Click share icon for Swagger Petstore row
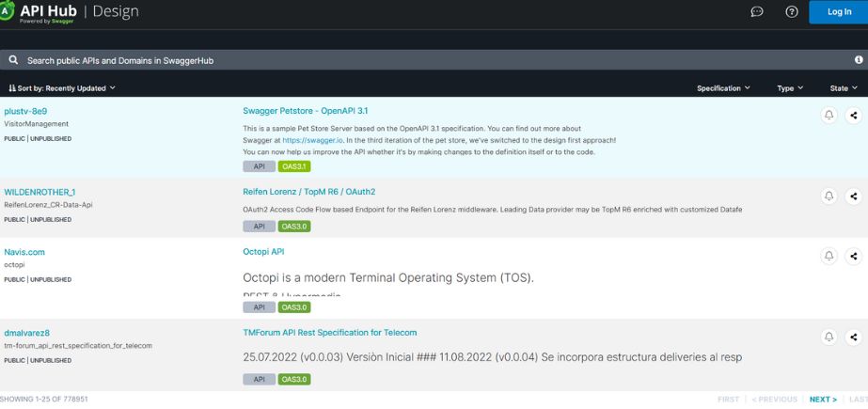Image resolution: width=868 pixels, height=409 pixels. pyautogui.click(x=854, y=115)
